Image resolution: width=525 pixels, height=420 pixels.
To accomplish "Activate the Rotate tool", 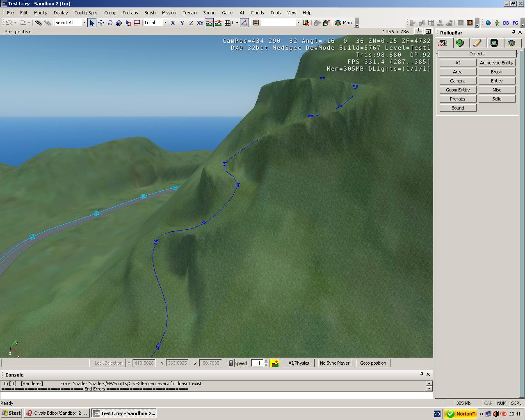I will (110, 23).
